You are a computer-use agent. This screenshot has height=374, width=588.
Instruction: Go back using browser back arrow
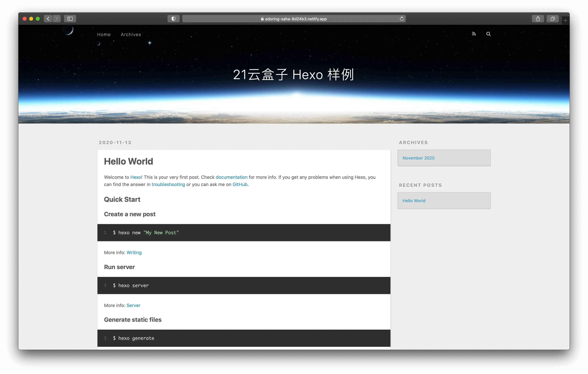[x=48, y=19]
